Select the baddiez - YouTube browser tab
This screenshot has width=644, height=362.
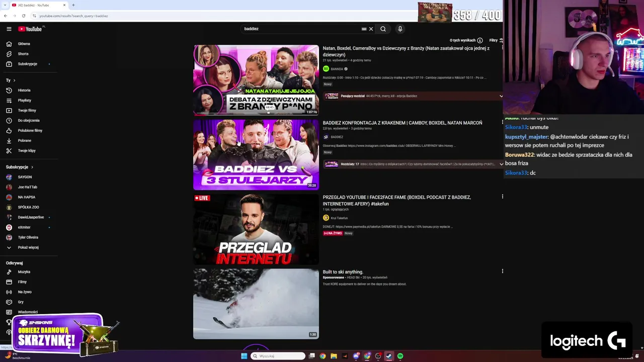[39, 5]
